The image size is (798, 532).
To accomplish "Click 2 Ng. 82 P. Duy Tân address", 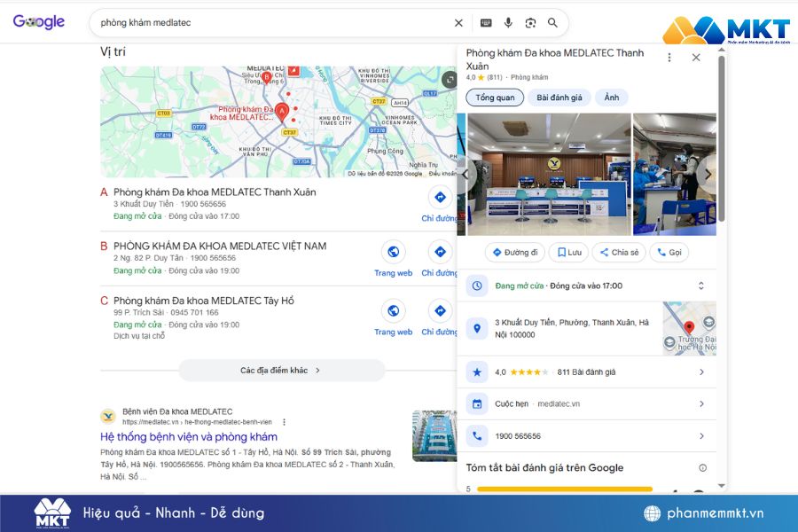I will 148,258.
